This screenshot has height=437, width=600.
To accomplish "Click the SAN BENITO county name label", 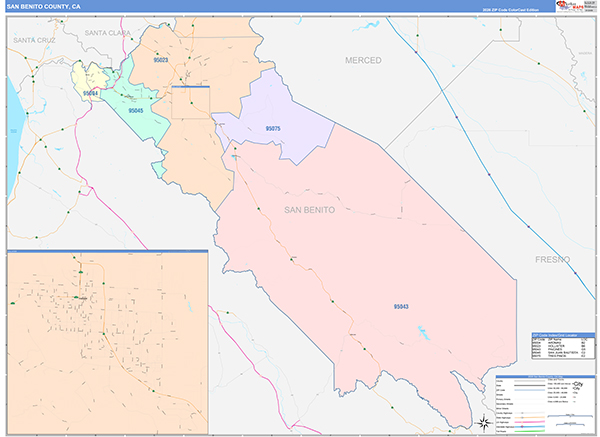I will point(310,210).
